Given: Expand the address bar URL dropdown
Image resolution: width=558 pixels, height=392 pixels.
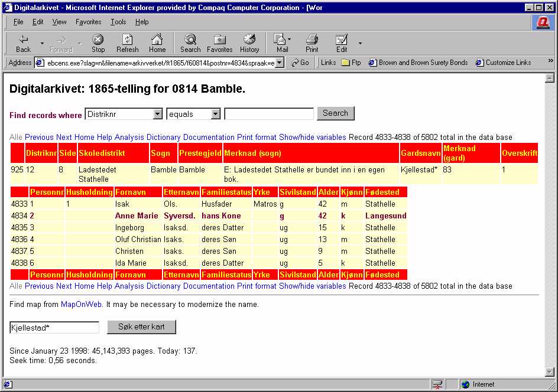Looking at the screenshot, I should point(280,63).
